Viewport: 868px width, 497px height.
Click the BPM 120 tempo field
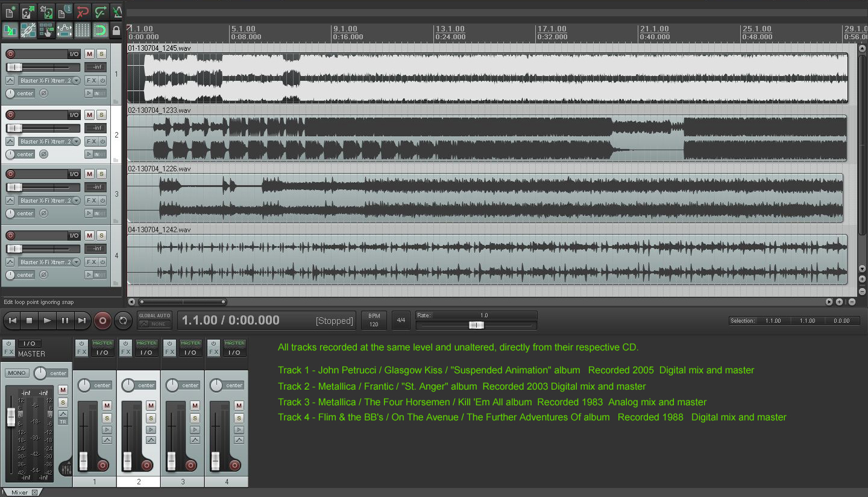374,320
